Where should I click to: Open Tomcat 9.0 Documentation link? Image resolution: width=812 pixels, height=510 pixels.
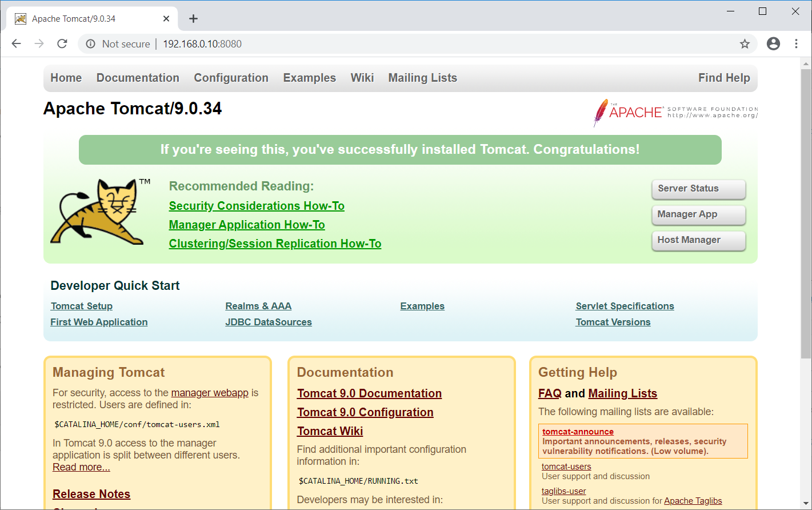[x=369, y=393]
